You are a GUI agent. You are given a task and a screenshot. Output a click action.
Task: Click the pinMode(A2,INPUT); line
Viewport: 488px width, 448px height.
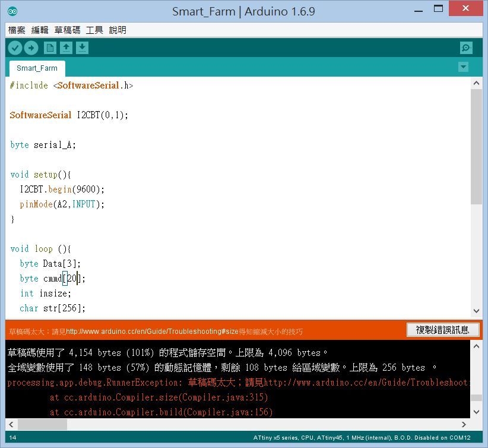62,204
